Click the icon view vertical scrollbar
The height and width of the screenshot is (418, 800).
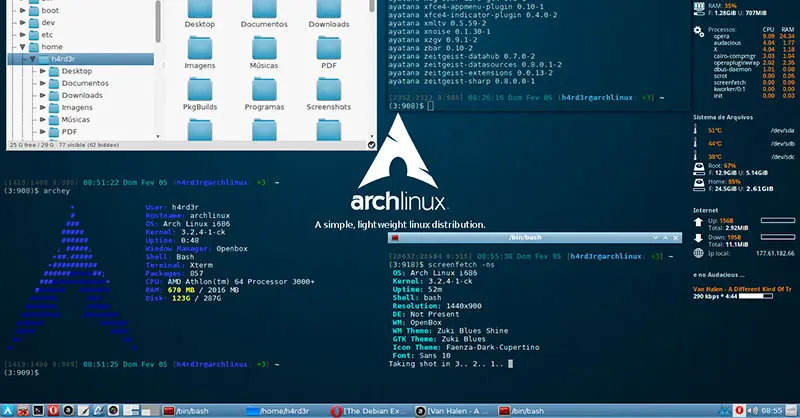tap(371, 6)
